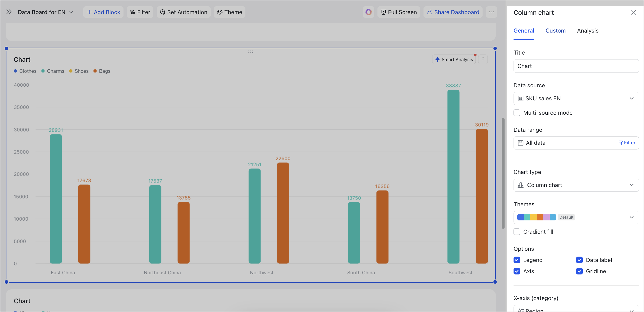
Task: Open the Data Board for EN dropdown
Action: 46,12
